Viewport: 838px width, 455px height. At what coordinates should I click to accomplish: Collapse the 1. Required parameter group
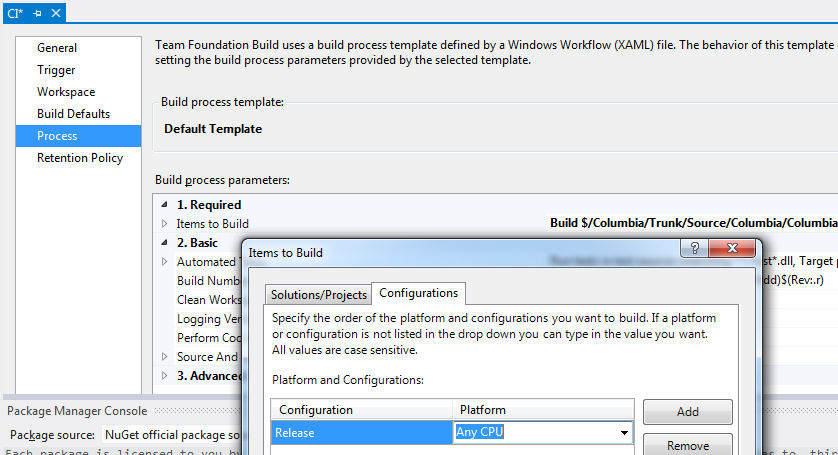click(x=165, y=205)
